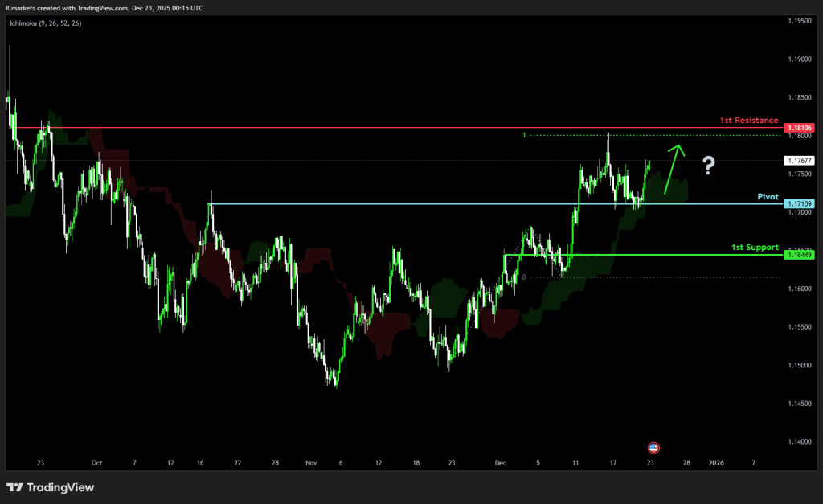Click the white question mark symbol
The width and height of the screenshot is (823, 504).
(708, 166)
